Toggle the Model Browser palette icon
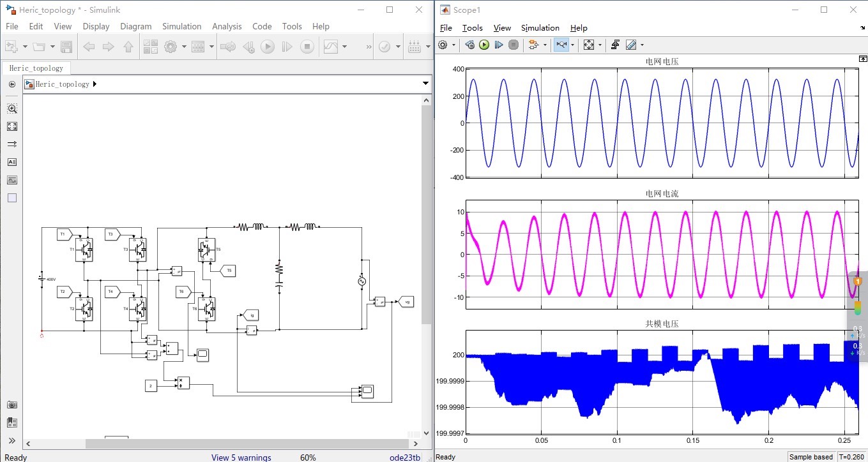This screenshot has width=868, height=462. [x=12, y=422]
